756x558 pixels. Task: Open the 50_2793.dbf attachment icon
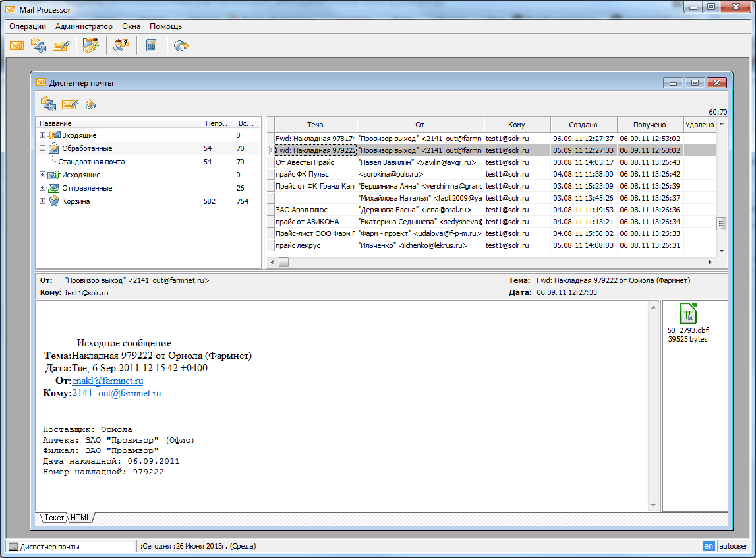688,313
